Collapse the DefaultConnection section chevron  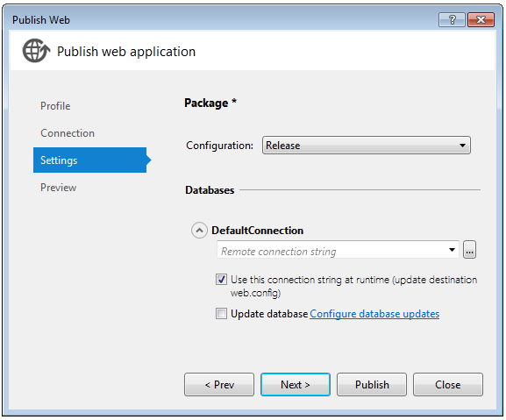(x=199, y=231)
